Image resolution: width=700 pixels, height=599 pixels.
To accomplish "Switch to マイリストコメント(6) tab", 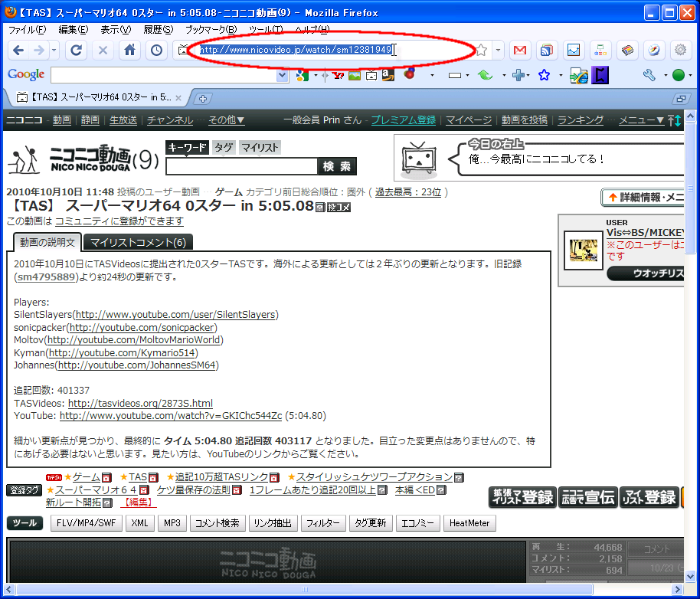I will pyautogui.click(x=138, y=243).
